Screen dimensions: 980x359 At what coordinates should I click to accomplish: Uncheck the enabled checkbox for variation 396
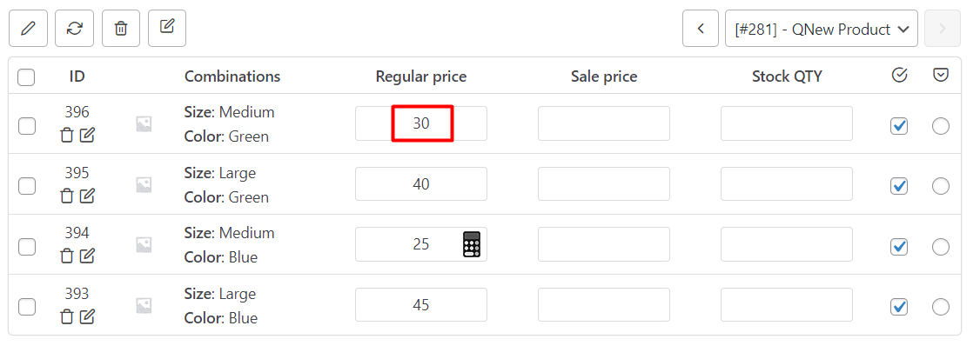click(x=899, y=126)
